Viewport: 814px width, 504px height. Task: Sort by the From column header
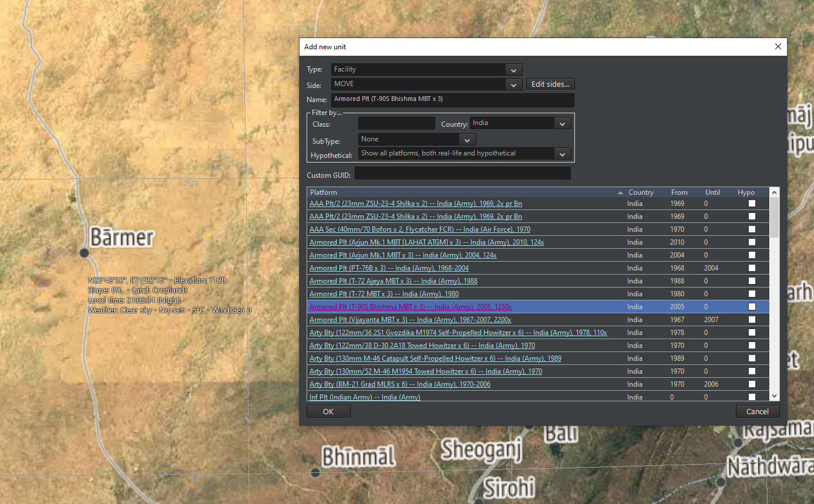pyautogui.click(x=680, y=192)
